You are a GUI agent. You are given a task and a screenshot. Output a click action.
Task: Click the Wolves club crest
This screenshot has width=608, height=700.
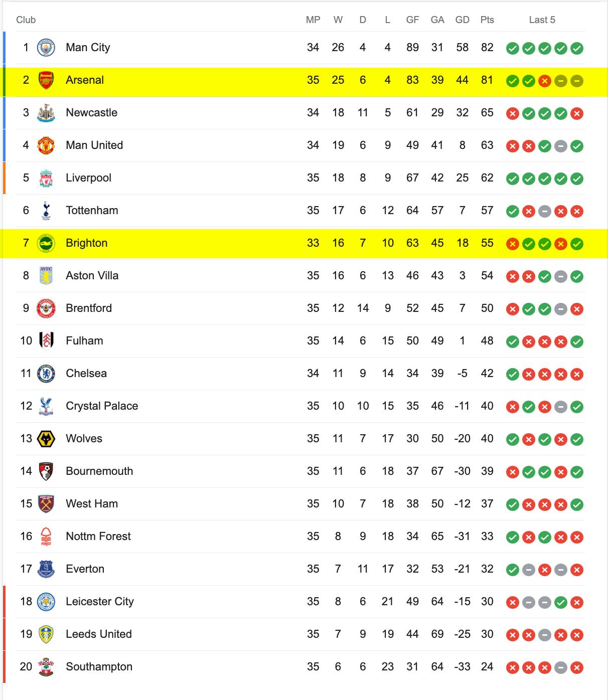pos(46,439)
